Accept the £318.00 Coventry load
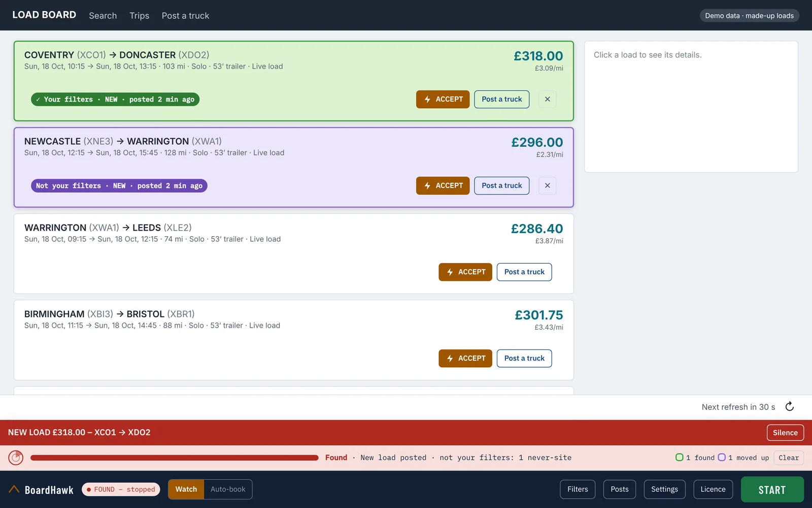This screenshot has height=508, width=812. click(443, 99)
